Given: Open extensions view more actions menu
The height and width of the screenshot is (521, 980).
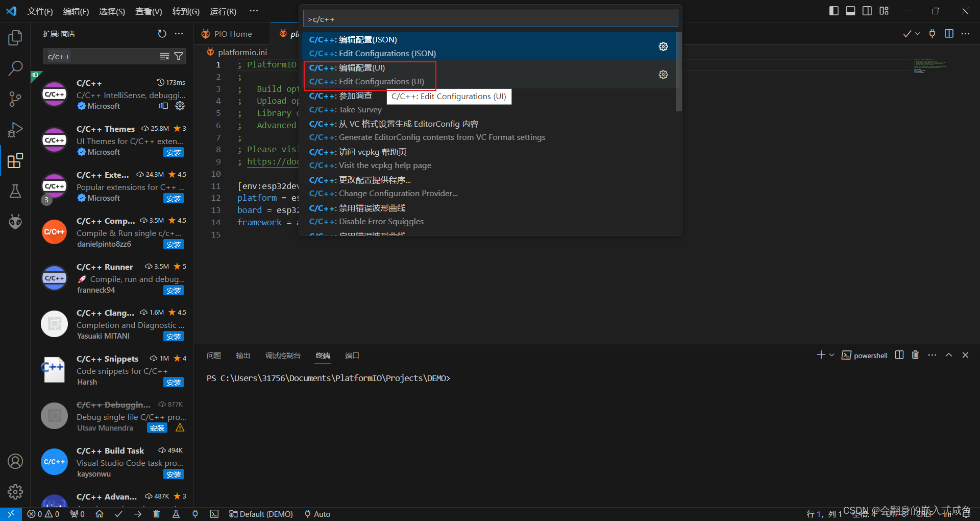Looking at the screenshot, I should 179,34.
